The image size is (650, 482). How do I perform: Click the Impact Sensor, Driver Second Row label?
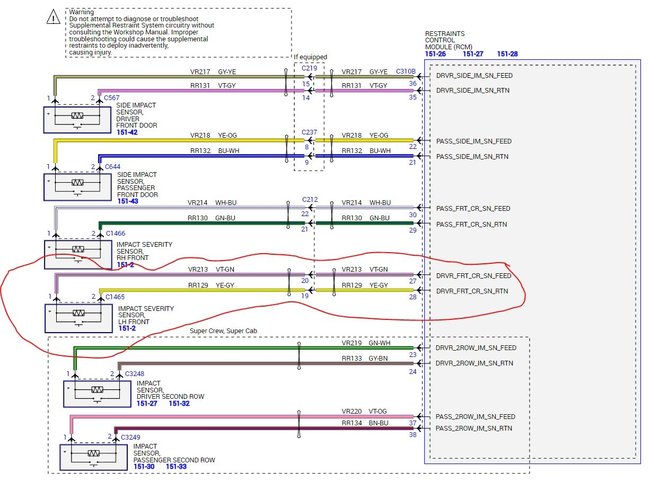[170, 390]
